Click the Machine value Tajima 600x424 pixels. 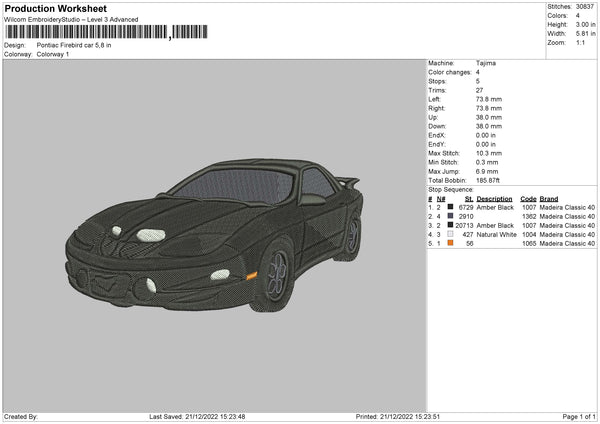(486, 63)
